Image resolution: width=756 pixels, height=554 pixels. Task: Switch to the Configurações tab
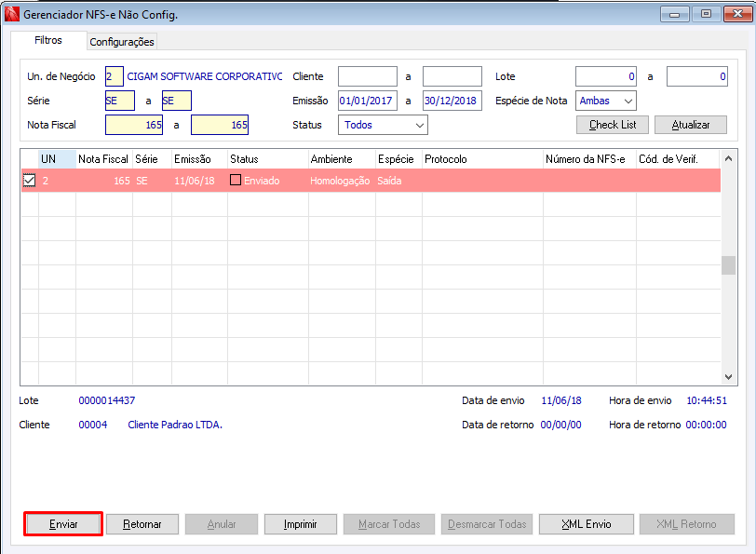point(122,42)
